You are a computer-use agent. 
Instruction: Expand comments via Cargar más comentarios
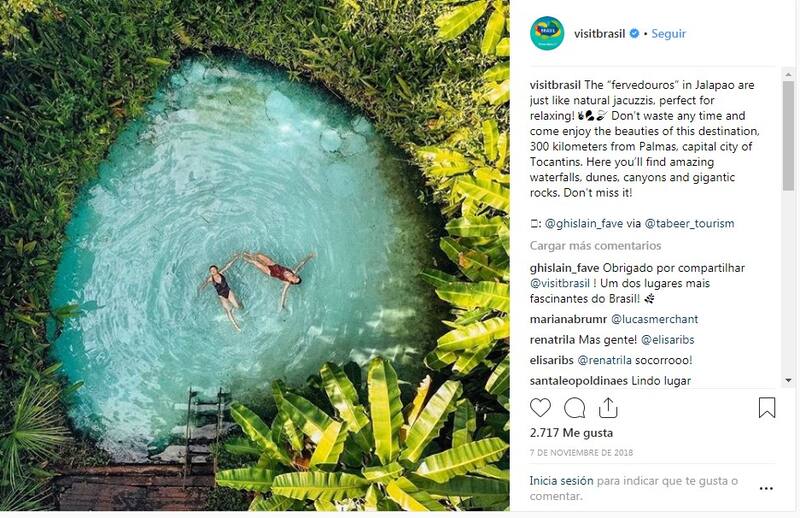pyautogui.click(x=595, y=246)
